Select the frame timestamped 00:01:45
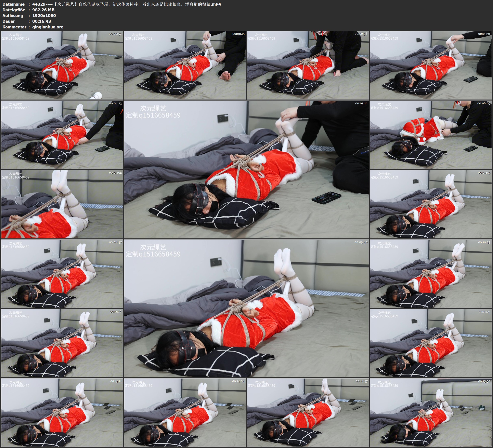493x448 pixels. coord(185,65)
